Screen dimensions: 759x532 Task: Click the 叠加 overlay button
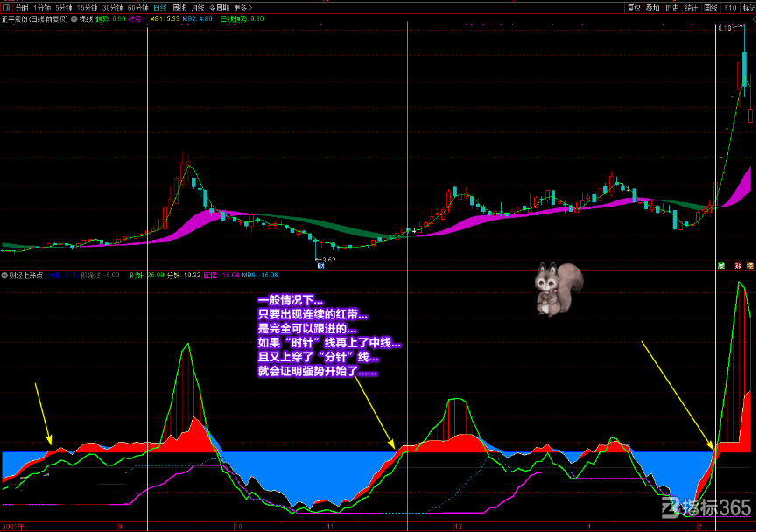point(653,8)
